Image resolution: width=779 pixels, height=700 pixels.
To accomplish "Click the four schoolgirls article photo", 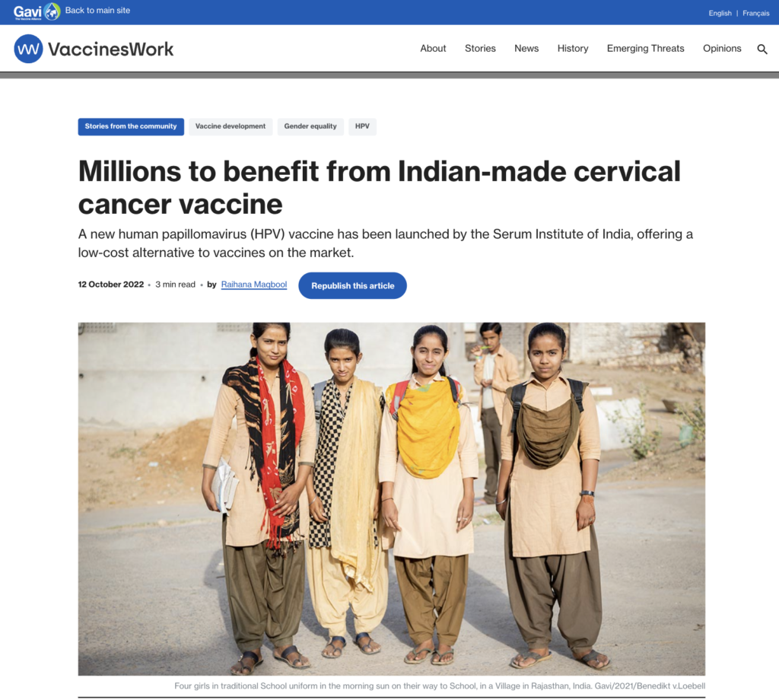I will click(392, 499).
